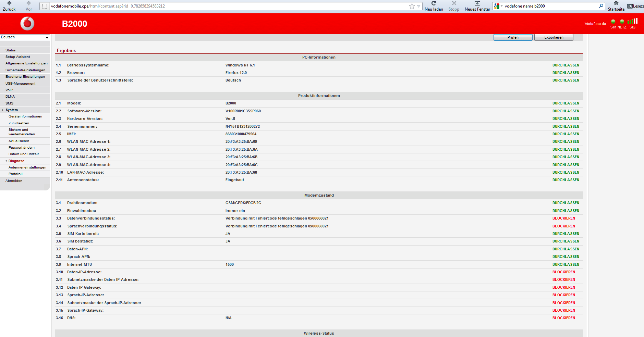The image size is (644, 337).
Task: Click the 'Einwahlmodus:' label
Action: pos(81,211)
